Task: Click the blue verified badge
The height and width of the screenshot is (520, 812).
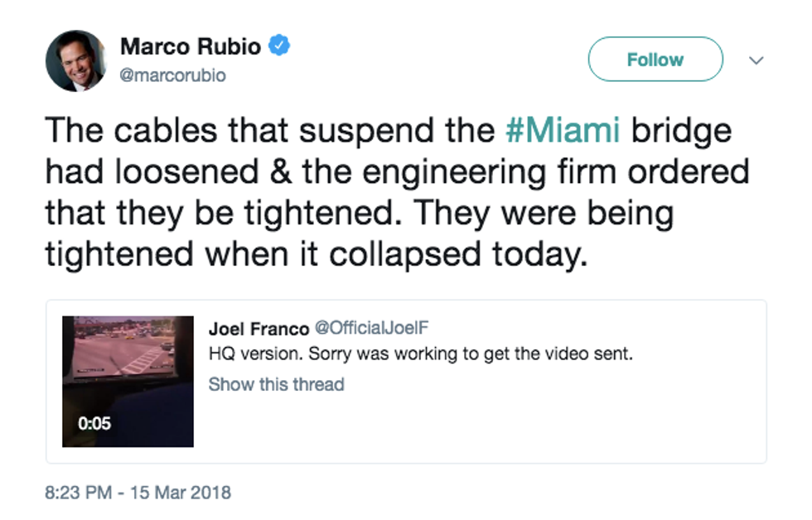Action: pos(283,45)
